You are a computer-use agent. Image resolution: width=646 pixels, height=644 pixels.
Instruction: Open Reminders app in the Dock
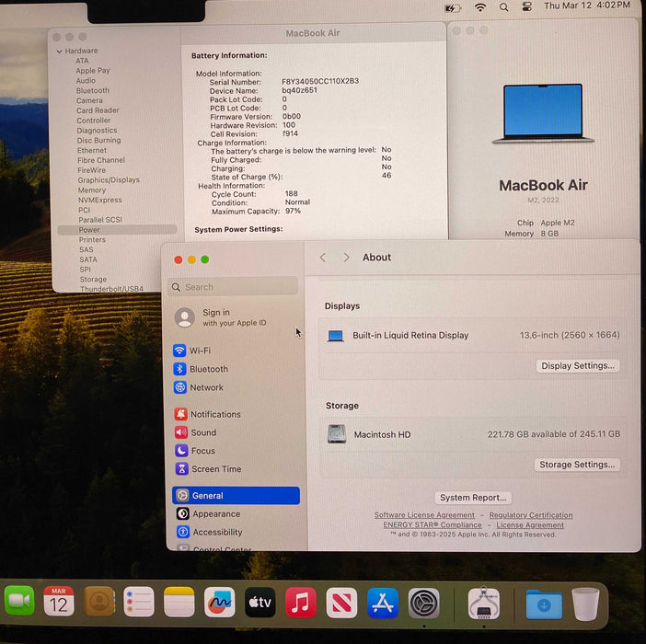pyautogui.click(x=139, y=602)
